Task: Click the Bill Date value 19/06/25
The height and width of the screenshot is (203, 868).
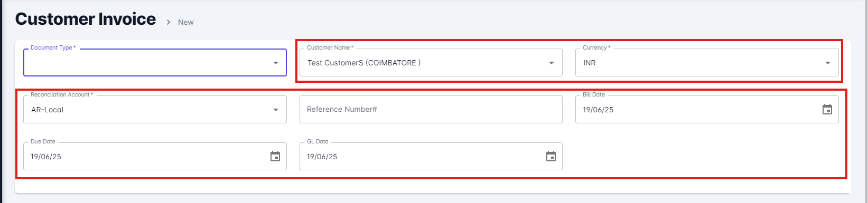Action: tap(598, 110)
